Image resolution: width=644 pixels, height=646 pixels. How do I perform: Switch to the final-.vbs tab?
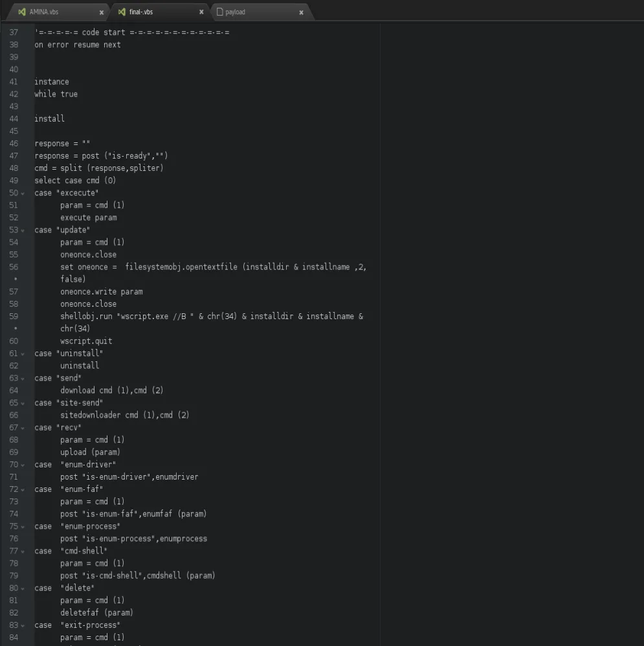click(x=157, y=12)
